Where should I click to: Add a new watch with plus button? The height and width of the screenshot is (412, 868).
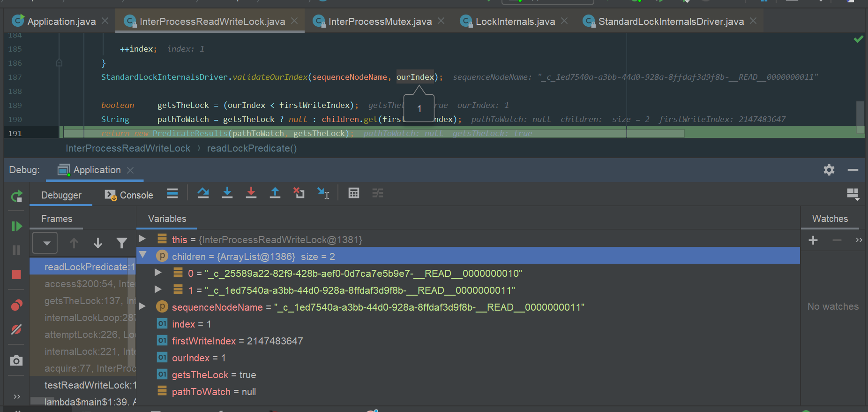pyautogui.click(x=813, y=240)
